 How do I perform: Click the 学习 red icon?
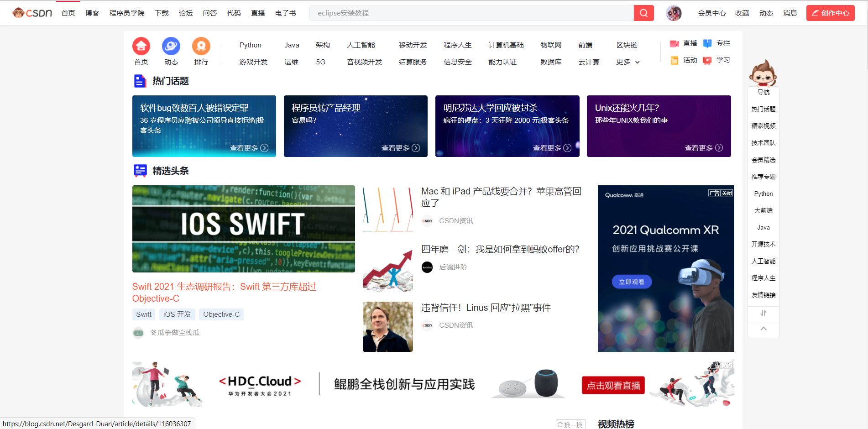(707, 60)
